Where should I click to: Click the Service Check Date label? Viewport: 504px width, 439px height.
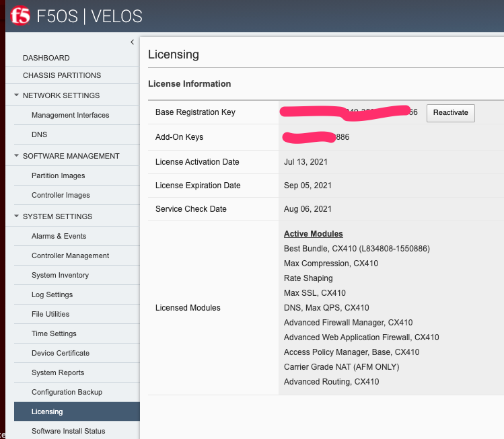pyautogui.click(x=191, y=209)
